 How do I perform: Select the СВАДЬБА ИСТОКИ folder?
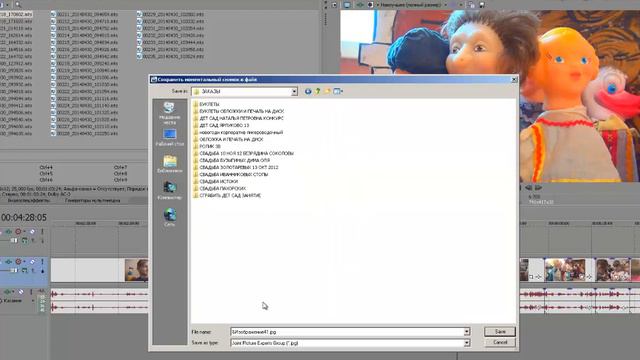pos(216,181)
